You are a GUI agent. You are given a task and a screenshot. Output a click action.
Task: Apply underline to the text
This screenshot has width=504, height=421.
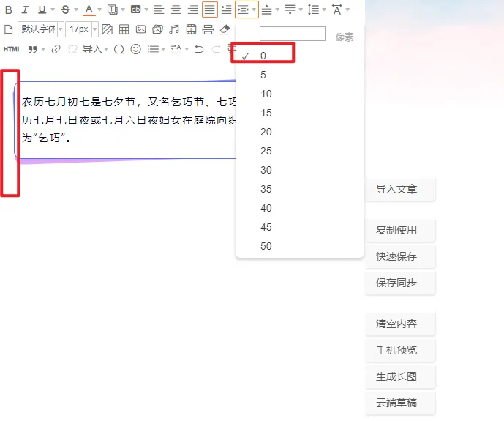42,10
